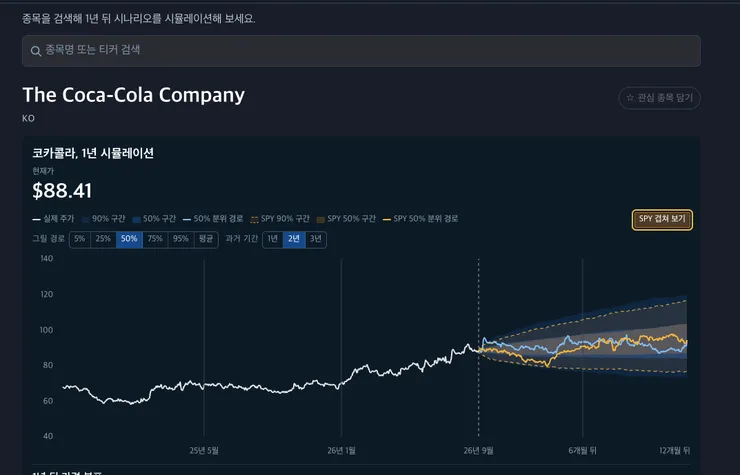Choose 1년 past period
Screen dimensions: 740x475
273,239
